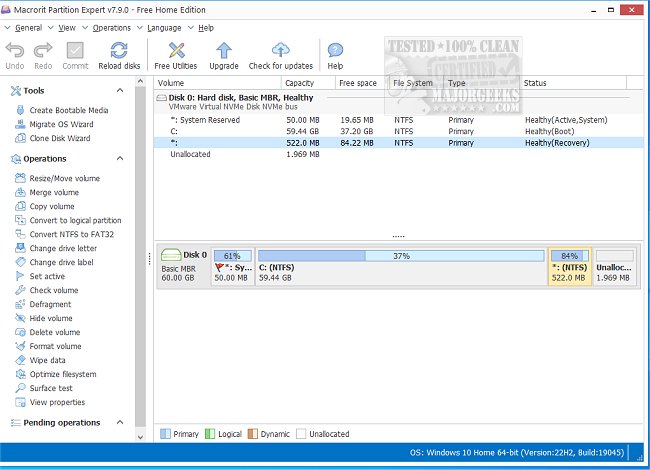This screenshot has height=470, width=650.
Task: Click the Create Bootable Media icon
Action: tap(21, 110)
